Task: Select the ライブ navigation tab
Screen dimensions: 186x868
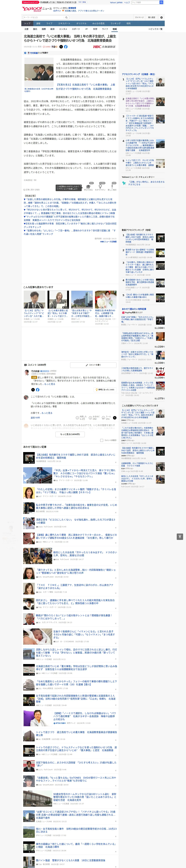Action: click(49, 24)
